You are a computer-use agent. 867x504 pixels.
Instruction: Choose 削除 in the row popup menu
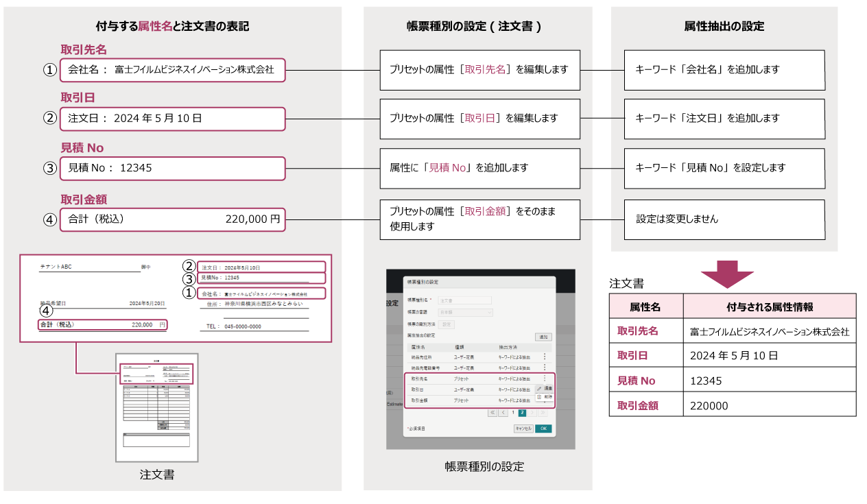click(x=545, y=397)
